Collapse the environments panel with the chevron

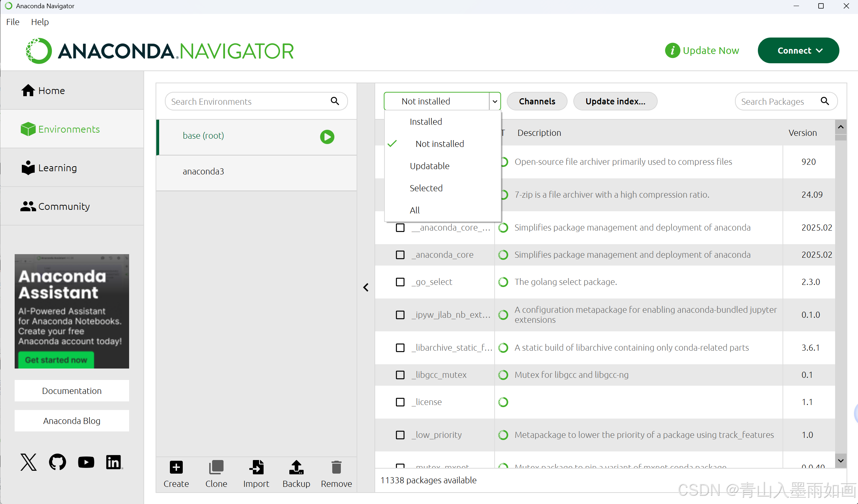[x=366, y=287]
